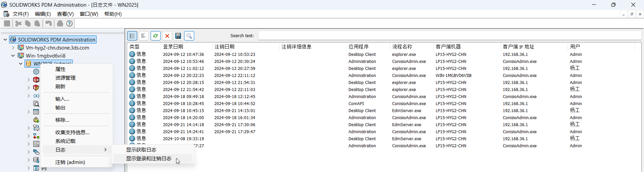Sort by the 应用程序 column header

tap(368, 47)
